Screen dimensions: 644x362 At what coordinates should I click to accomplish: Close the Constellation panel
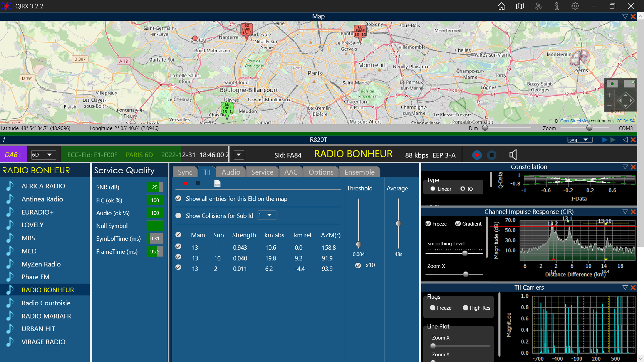pyautogui.click(x=633, y=167)
